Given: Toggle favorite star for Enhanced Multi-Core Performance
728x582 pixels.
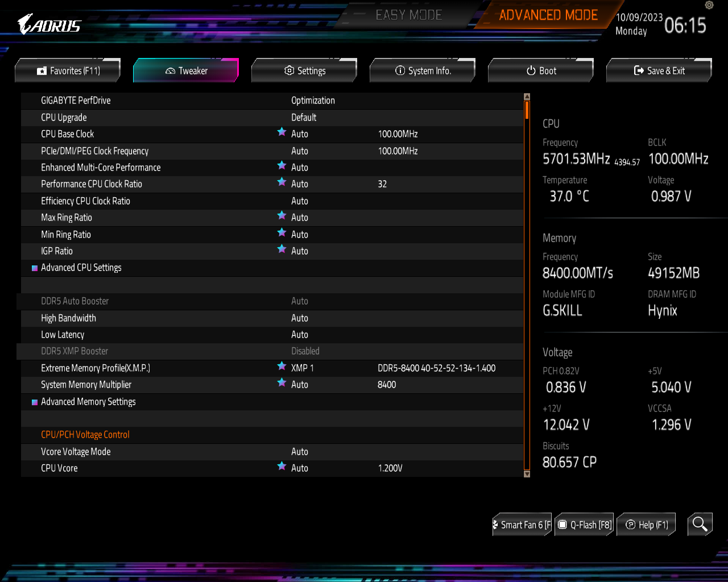Looking at the screenshot, I should point(282,166).
